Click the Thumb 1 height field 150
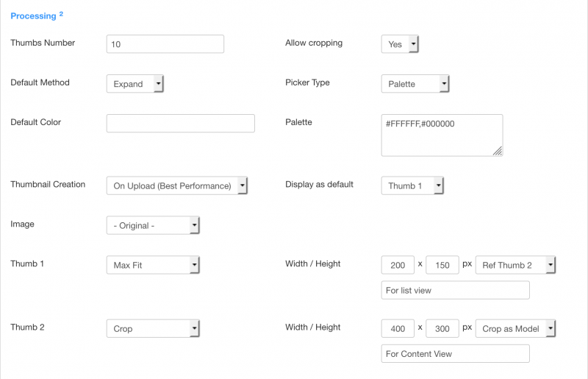The height and width of the screenshot is (379, 588). [x=442, y=265]
